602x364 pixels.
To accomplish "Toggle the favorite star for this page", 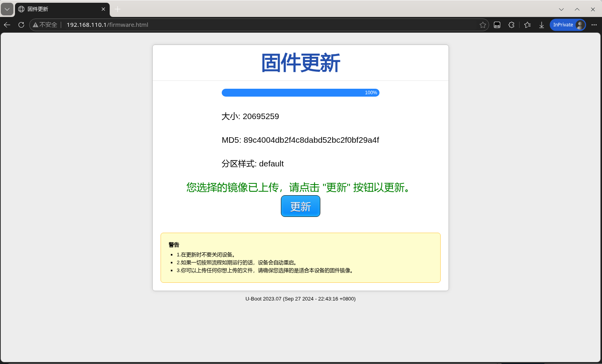I will 483,24.
